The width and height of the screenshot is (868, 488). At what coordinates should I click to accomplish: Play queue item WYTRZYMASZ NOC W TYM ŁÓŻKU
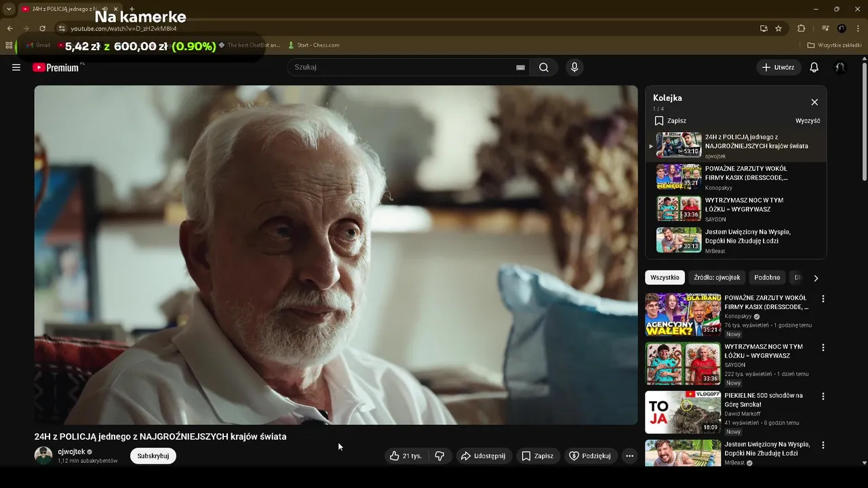coord(736,209)
